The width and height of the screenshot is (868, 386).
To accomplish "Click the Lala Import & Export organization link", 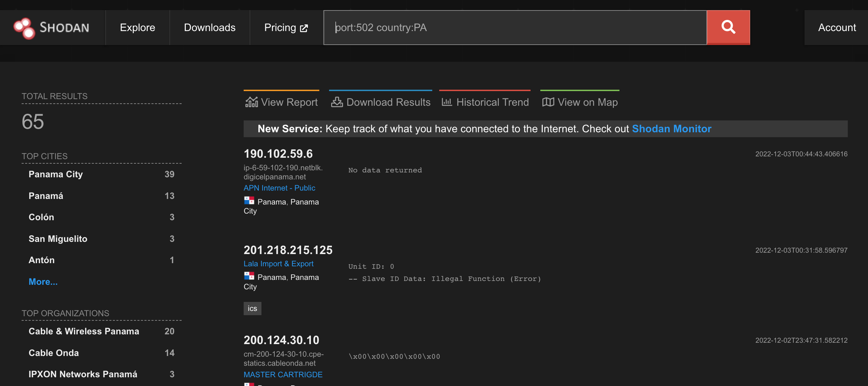I will click(279, 264).
